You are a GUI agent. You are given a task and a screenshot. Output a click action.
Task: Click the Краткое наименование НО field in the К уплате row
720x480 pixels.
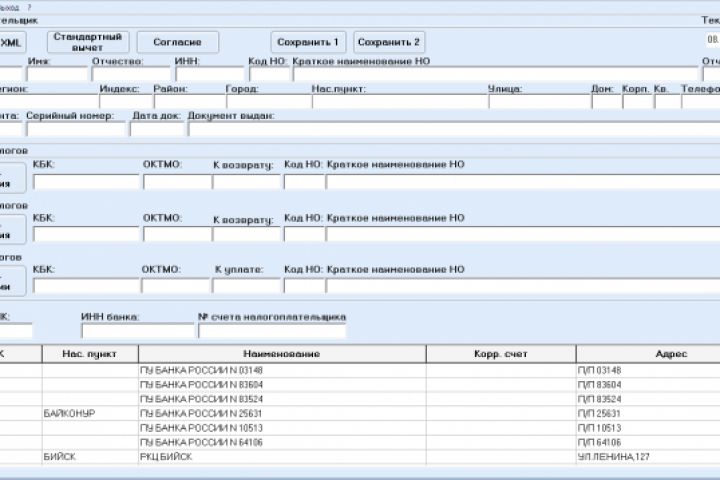523,286
